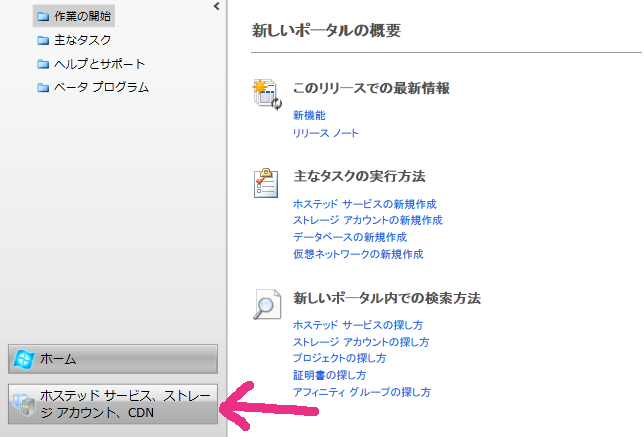
Task: Open ホステッド サービスの探し方 link
Action: coord(358,325)
